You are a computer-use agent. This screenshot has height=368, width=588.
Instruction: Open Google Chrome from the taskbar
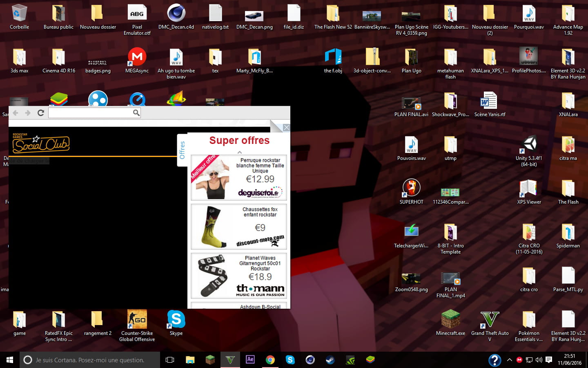coord(270,360)
